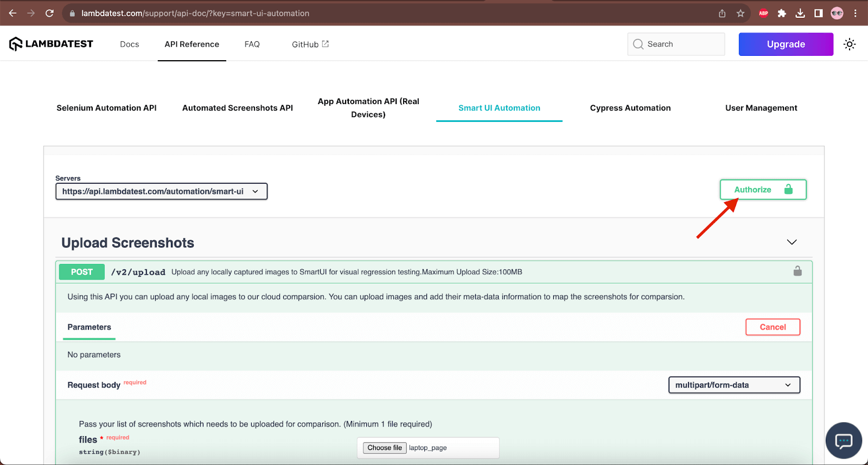Switch to Cypress Automation tab
868x465 pixels.
pyautogui.click(x=630, y=108)
